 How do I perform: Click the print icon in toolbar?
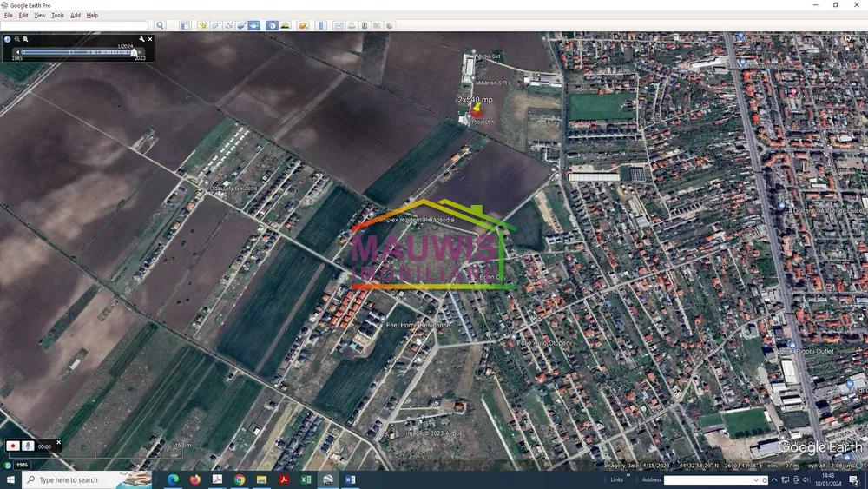click(352, 25)
